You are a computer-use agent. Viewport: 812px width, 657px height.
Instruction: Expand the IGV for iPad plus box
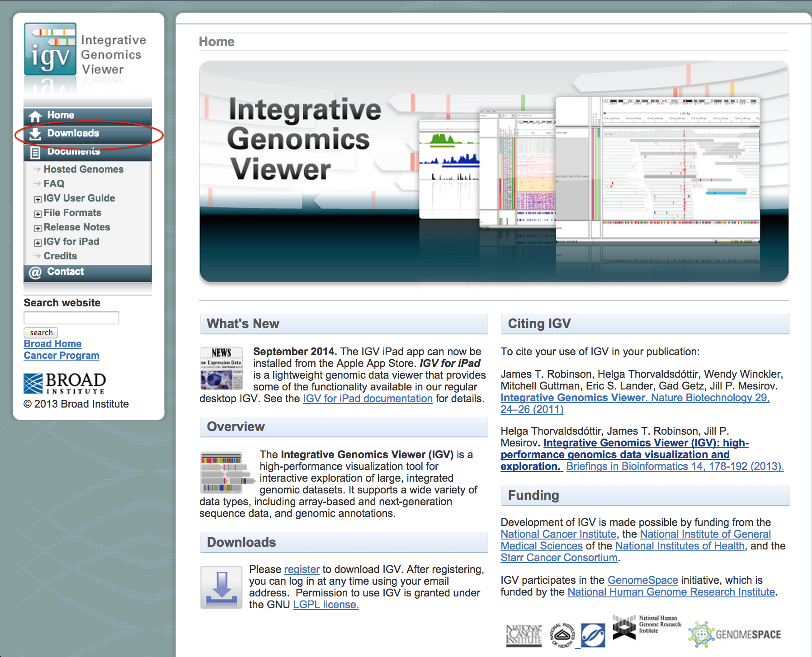[x=38, y=243]
